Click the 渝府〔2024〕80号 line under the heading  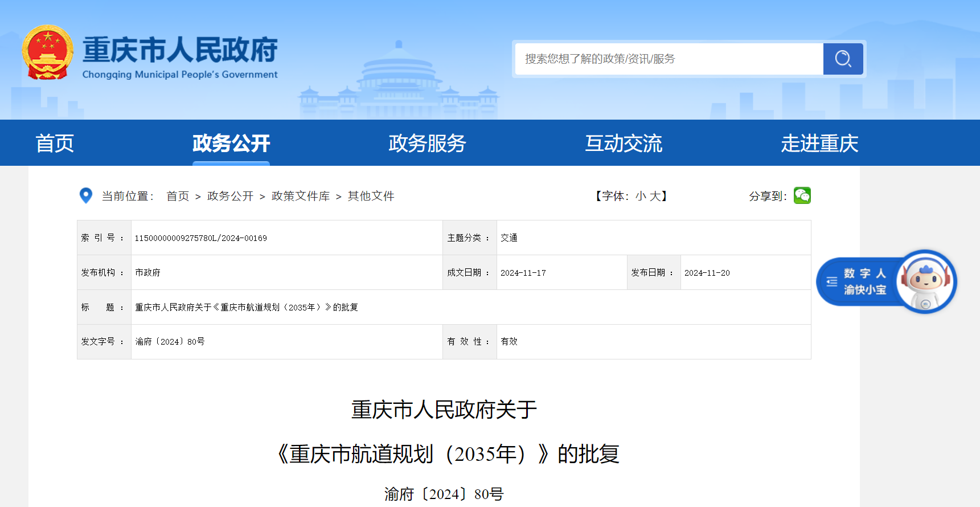tap(444, 494)
